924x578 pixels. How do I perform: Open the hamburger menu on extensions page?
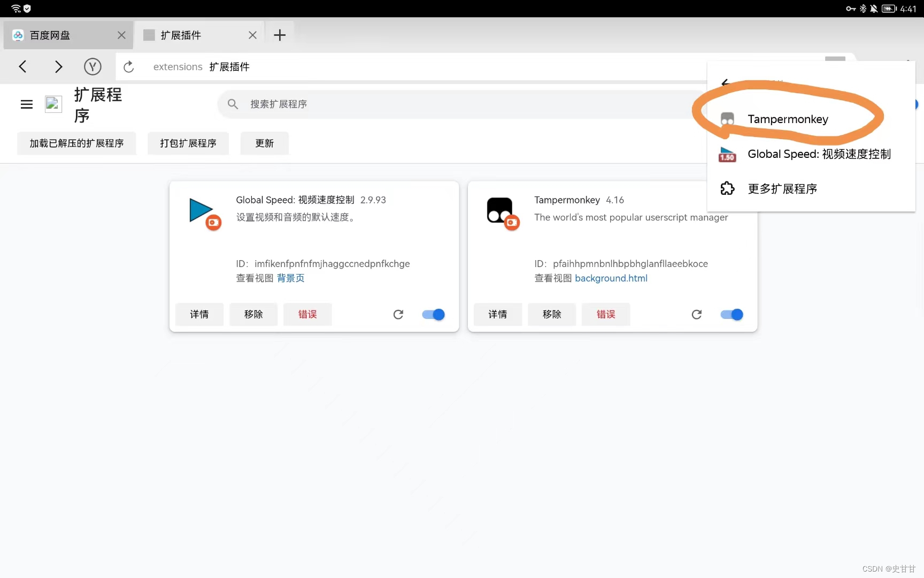[x=26, y=104]
